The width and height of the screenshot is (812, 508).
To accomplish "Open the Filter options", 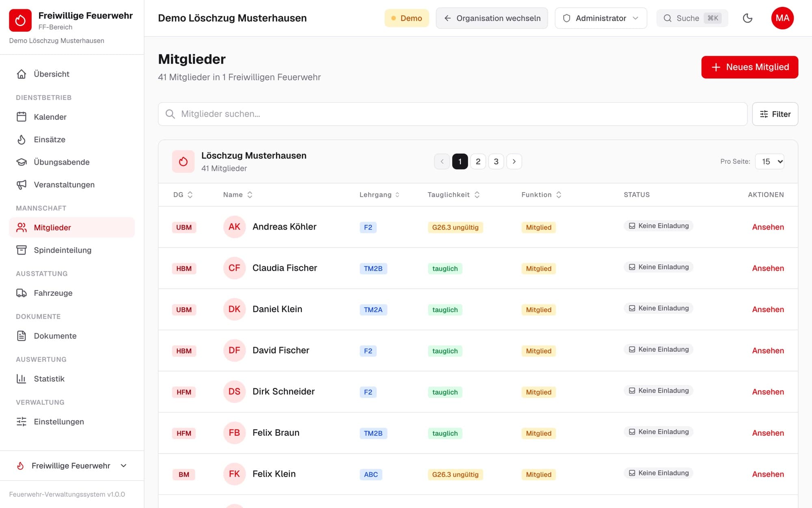I will click(775, 114).
